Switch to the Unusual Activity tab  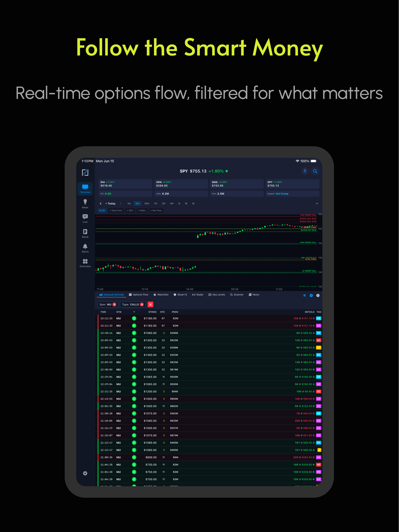tap(111, 295)
